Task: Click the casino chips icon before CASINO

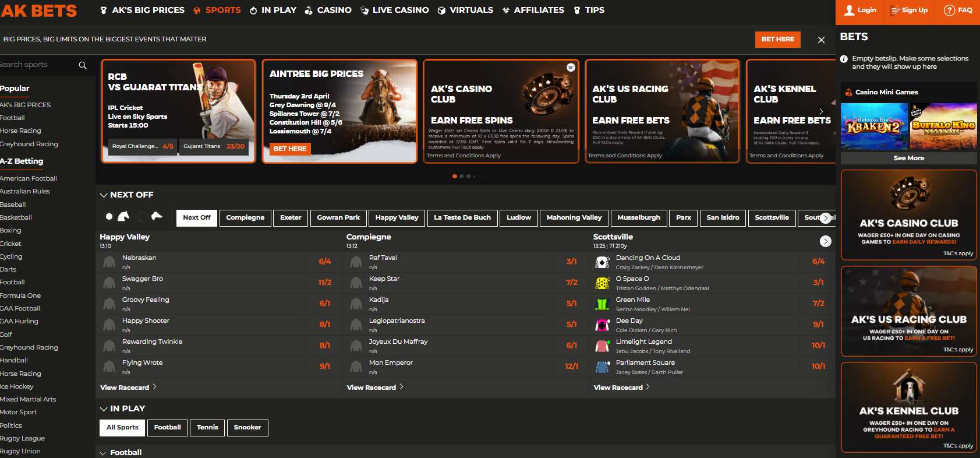Action: coord(309,10)
